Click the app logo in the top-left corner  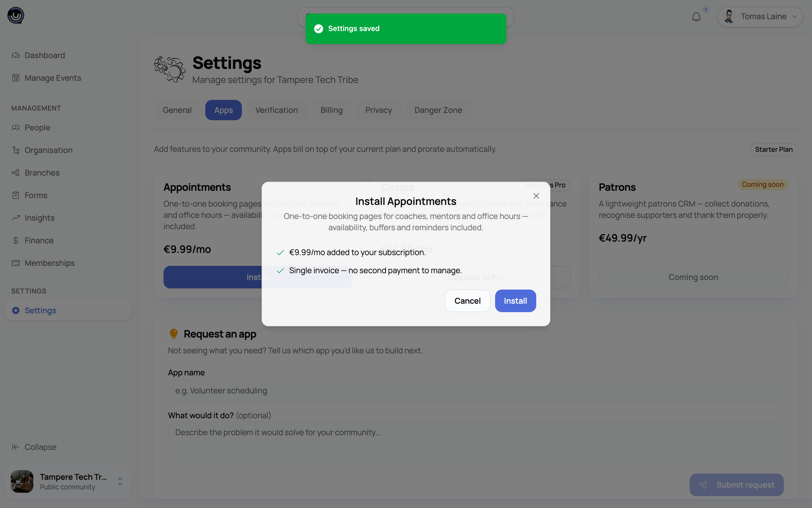[x=16, y=16]
